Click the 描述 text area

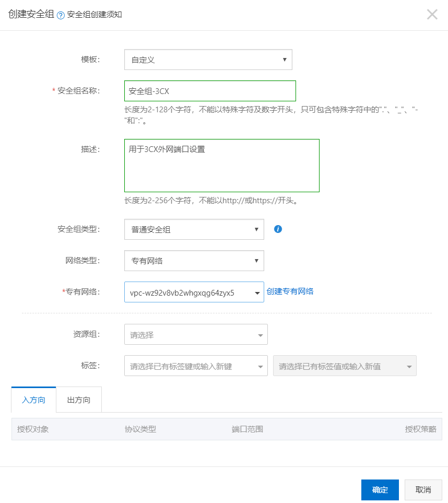click(x=222, y=166)
